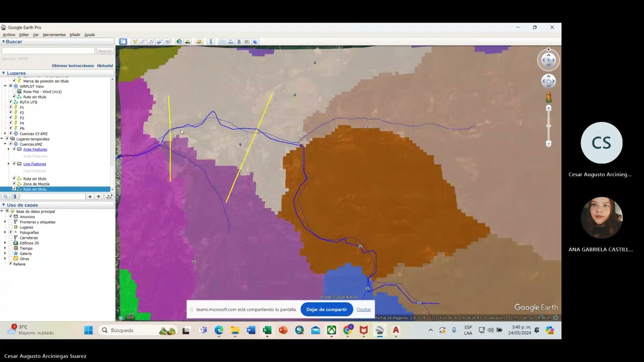Screen dimensions: 644x362
Task: Click the tour playback icon in Lugares footer
Action: [x=109, y=197]
